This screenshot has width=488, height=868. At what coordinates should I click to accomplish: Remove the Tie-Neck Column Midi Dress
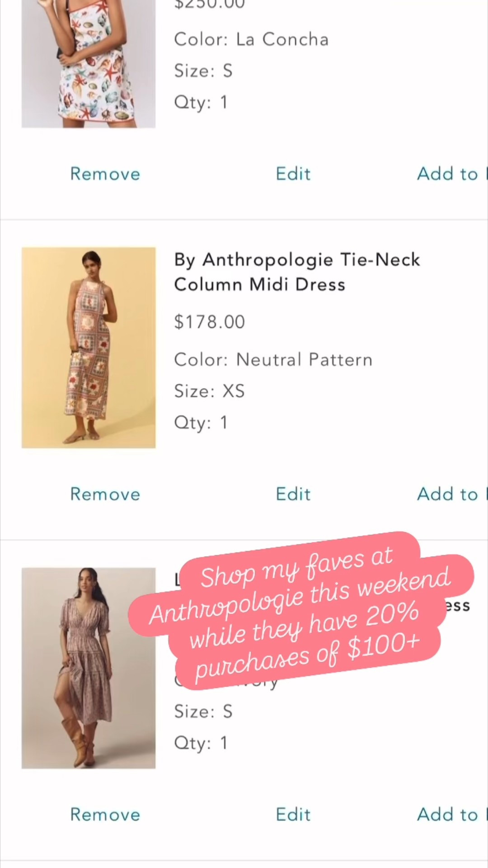pyautogui.click(x=105, y=494)
